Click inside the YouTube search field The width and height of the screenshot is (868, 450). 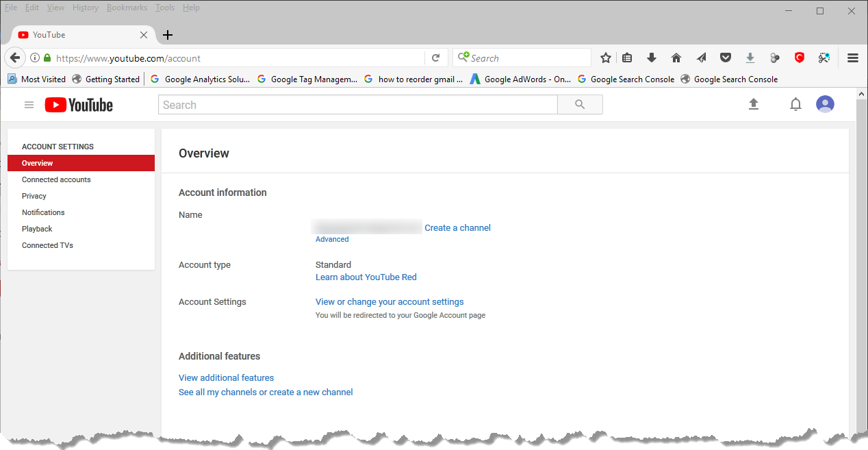pos(357,105)
